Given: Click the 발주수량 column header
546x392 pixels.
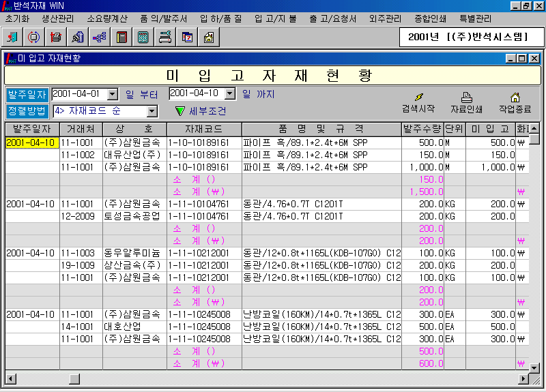Looking at the screenshot, I should (422, 129).
